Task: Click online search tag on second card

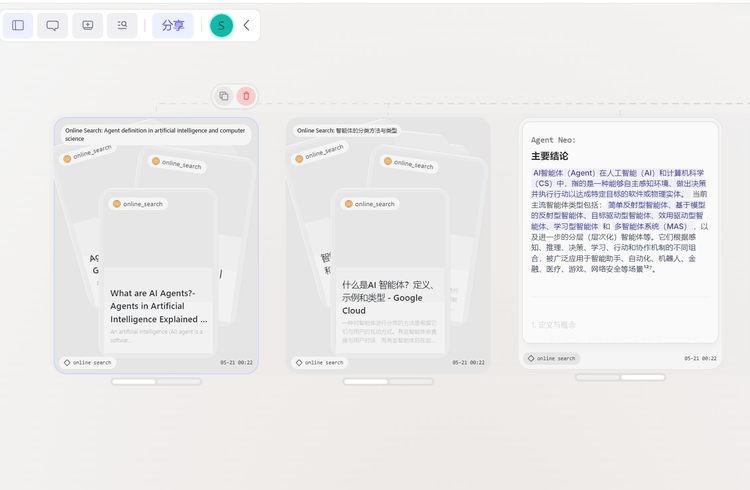Action: coord(320,363)
